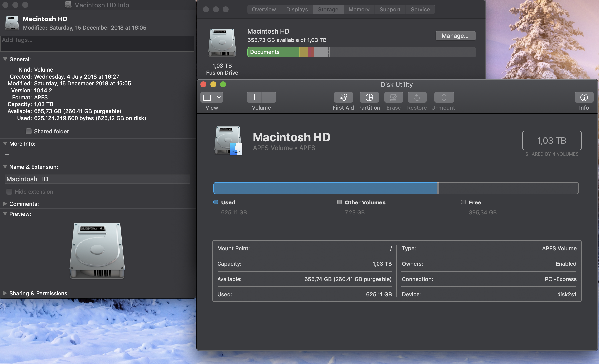Expand the Comments section

[5, 204]
